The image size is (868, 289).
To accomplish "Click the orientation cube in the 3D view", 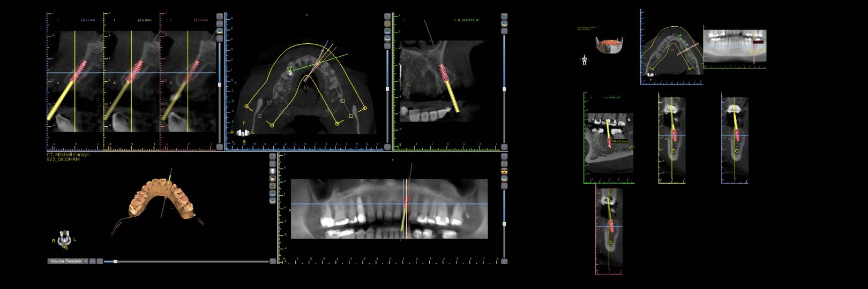I will [x=65, y=240].
